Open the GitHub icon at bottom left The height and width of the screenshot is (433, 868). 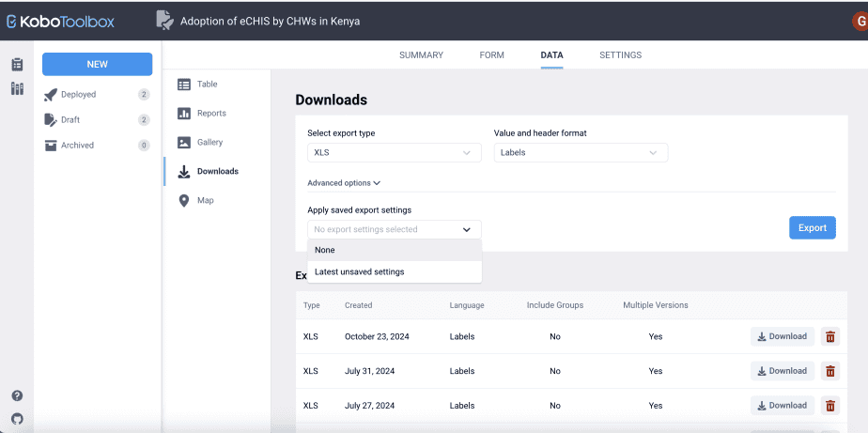[x=17, y=418]
